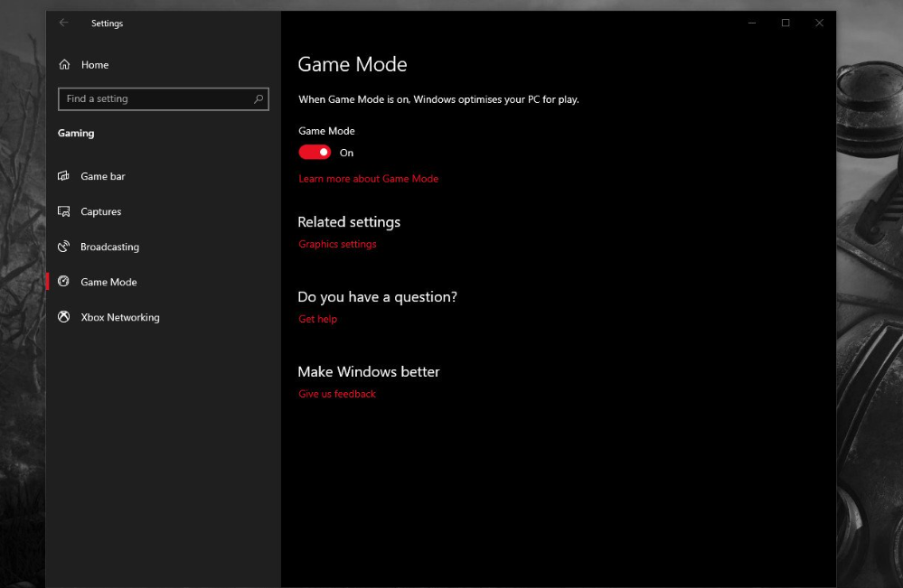
Task: Click the Home house icon
Action: 64,65
